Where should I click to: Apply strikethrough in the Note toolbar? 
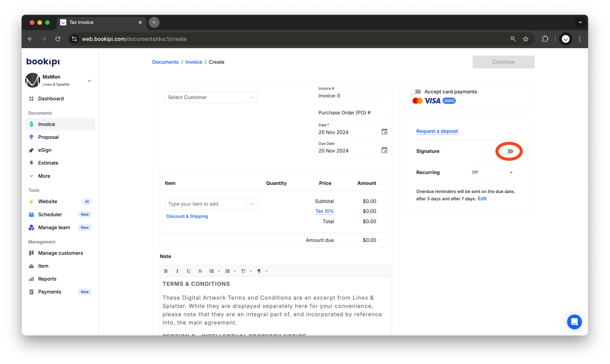[x=200, y=271]
